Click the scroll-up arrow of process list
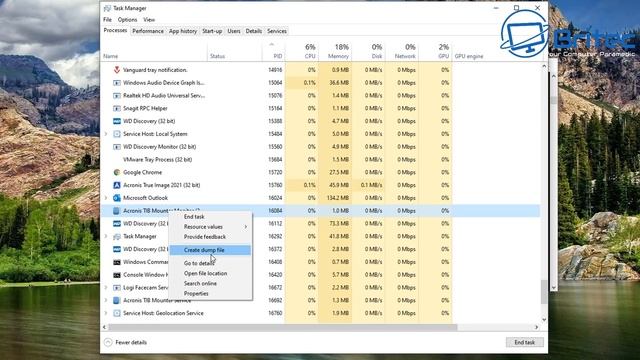Image resolution: width=640 pixels, height=360 pixels. (544, 66)
